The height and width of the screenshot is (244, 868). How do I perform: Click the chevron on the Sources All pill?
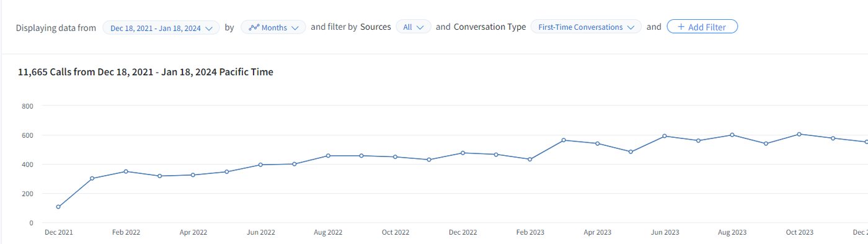pyautogui.click(x=420, y=28)
